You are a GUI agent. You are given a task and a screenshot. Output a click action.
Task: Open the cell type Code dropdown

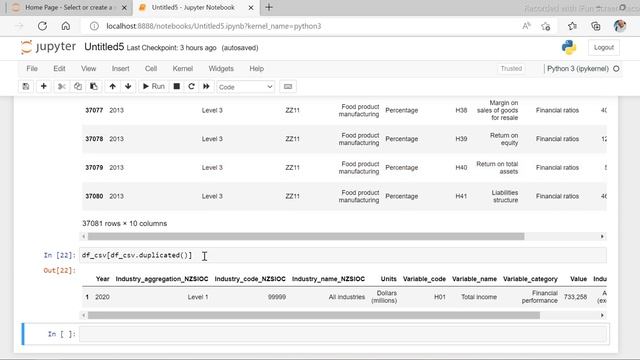pyautogui.click(x=245, y=87)
